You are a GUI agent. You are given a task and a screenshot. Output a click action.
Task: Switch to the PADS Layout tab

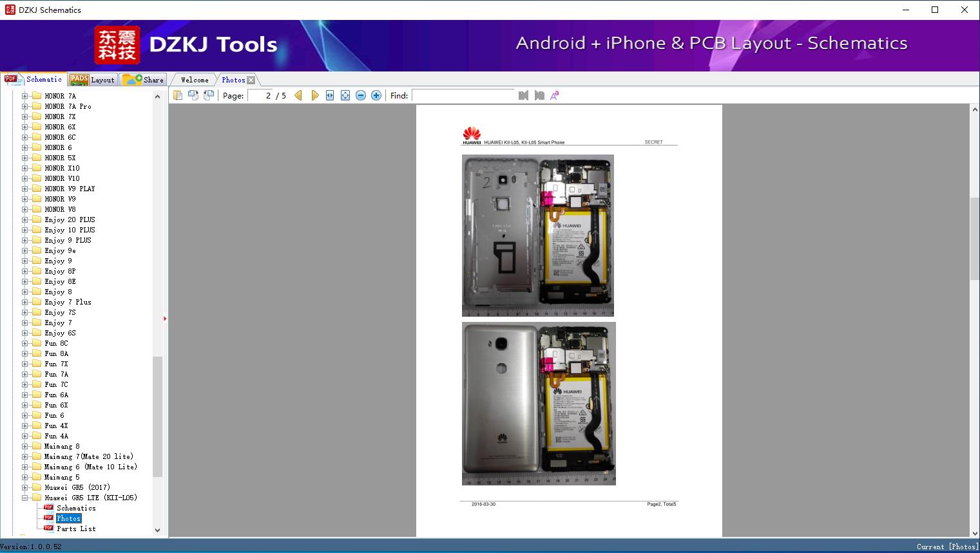[92, 80]
